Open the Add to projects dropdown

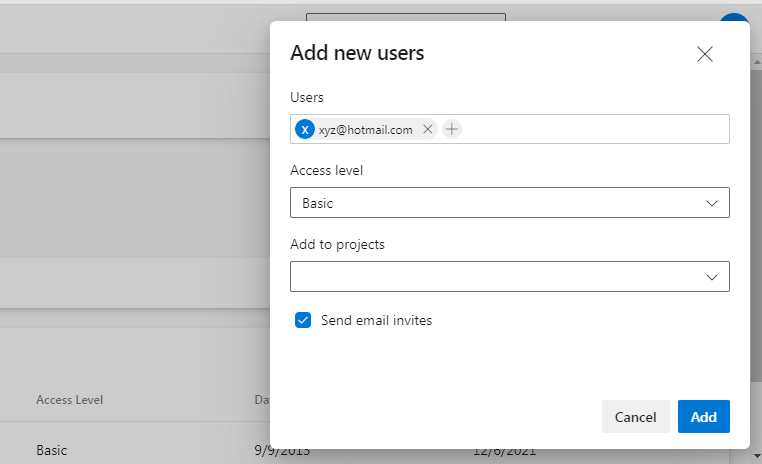click(500, 276)
